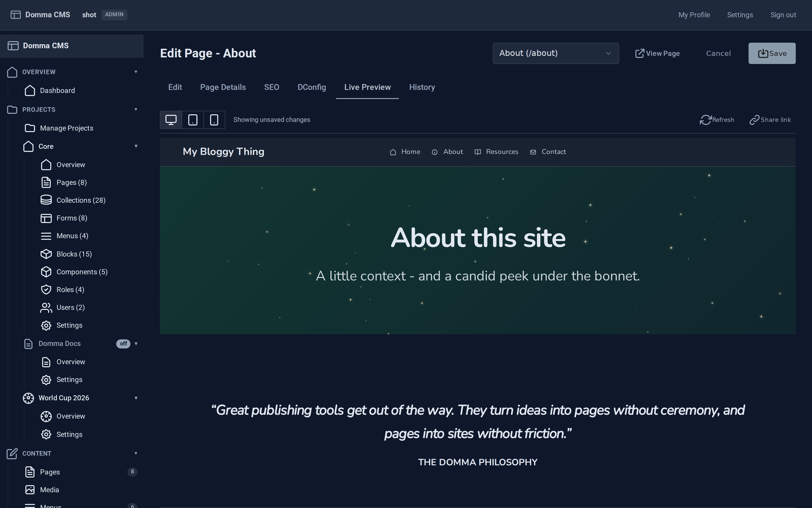Click the Save button
812x508 pixels.
click(772, 53)
